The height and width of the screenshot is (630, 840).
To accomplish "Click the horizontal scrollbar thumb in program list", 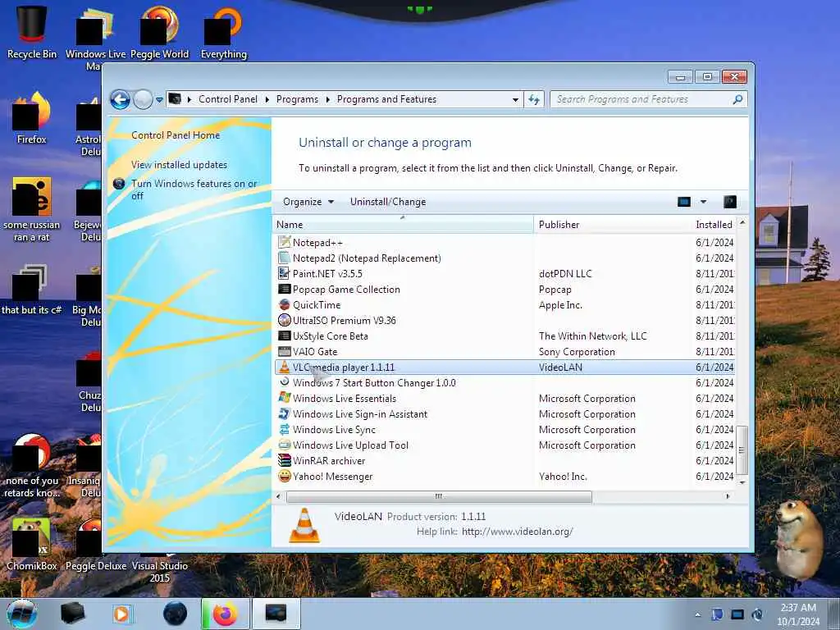I will click(439, 496).
